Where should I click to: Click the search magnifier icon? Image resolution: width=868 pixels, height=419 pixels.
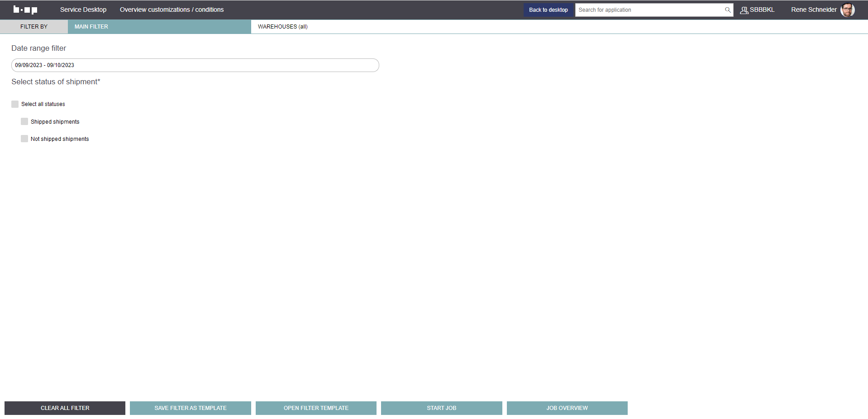[728, 10]
